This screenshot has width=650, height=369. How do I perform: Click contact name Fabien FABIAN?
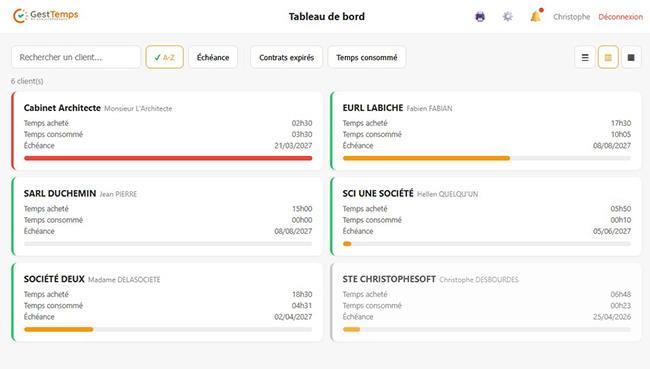(x=429, y=109)
